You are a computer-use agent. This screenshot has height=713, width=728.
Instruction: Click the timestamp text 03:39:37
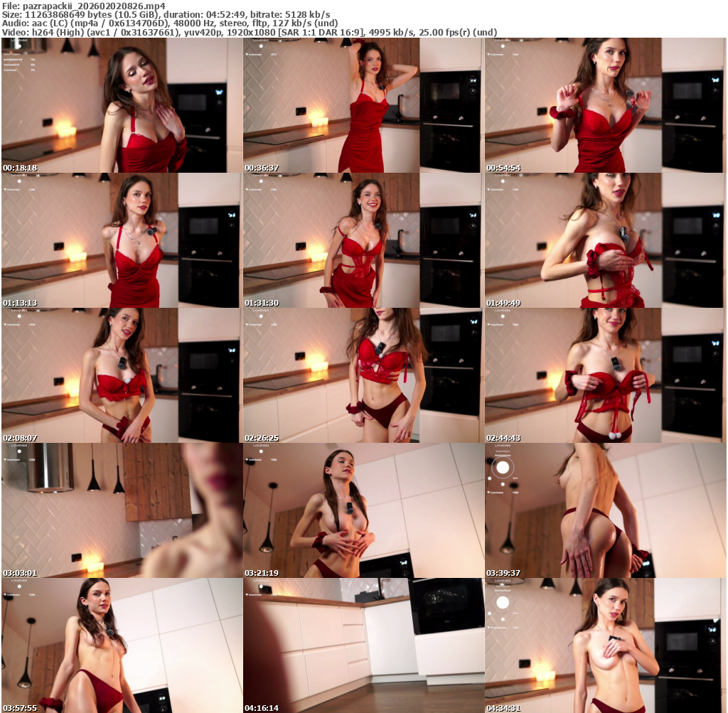click(x=503, y=573)
